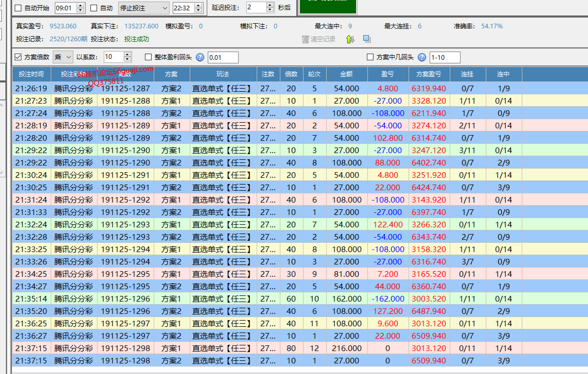Viewport: 588px width, 374px height.
Task: Decrease the 以系数 value of 10
Action: [127, 60]
